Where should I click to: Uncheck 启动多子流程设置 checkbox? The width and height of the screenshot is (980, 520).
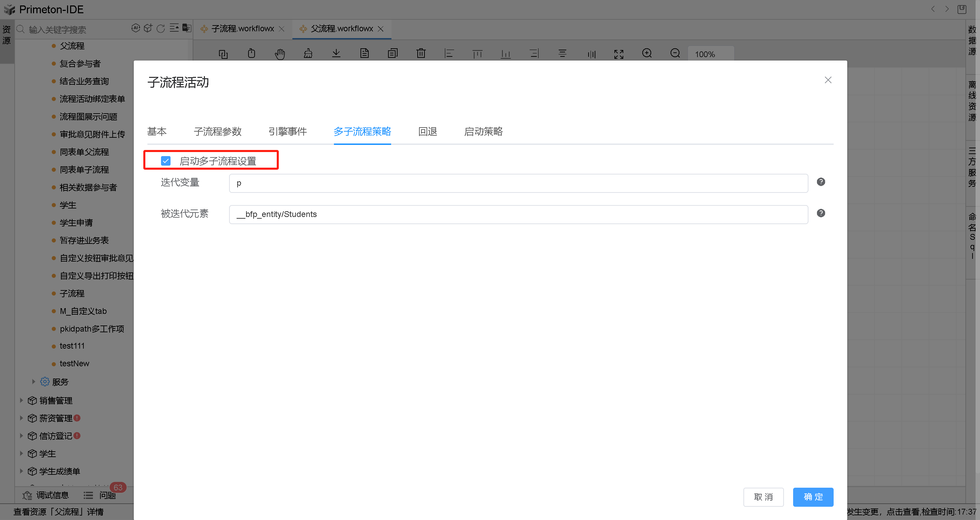click(165, 161)
